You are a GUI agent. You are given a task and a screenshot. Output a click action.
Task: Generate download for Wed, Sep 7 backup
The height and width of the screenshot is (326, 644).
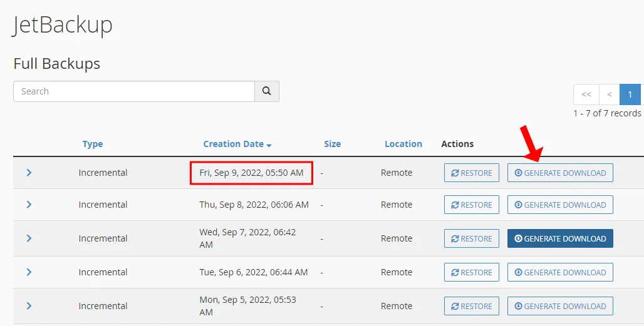coord(560,238)
